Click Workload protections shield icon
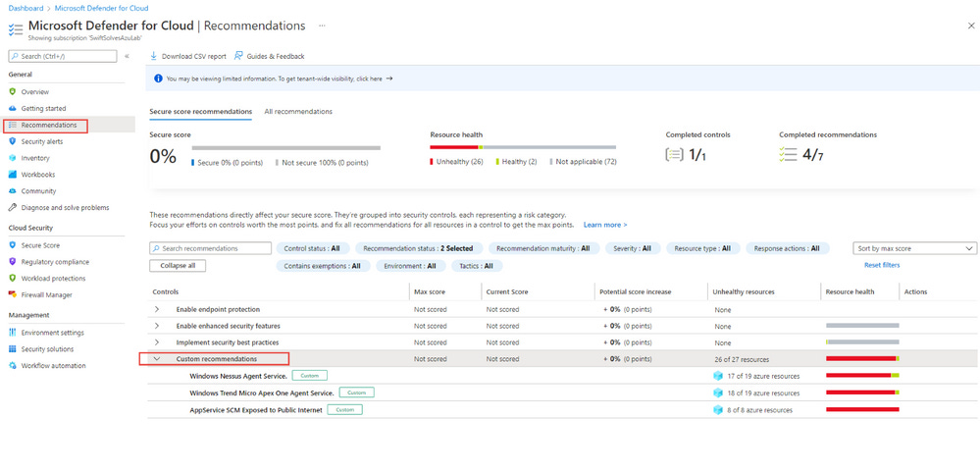This screenshot has width=980, height=471. coord(13,278)
